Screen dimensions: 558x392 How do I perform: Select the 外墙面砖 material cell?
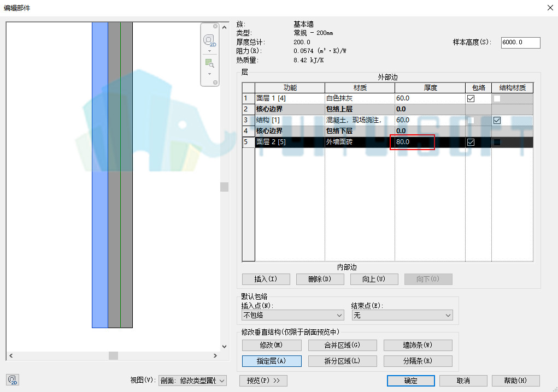tap(360, 142)
